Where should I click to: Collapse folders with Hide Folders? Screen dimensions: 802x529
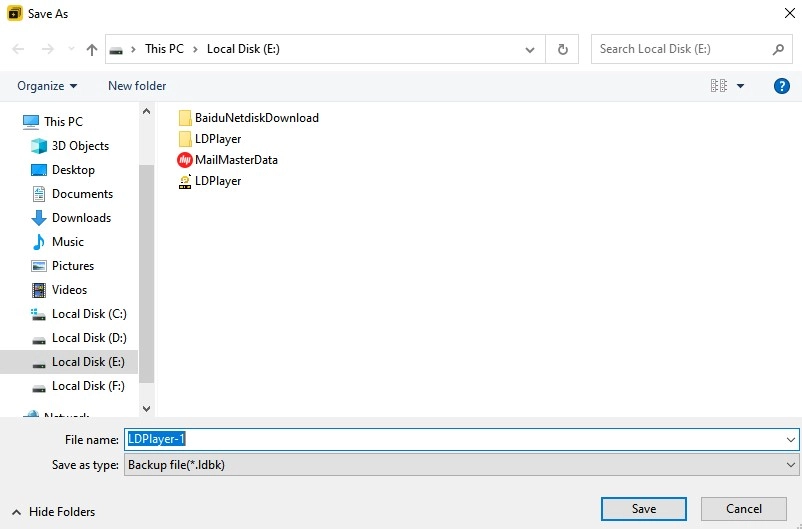coord(53,512)
